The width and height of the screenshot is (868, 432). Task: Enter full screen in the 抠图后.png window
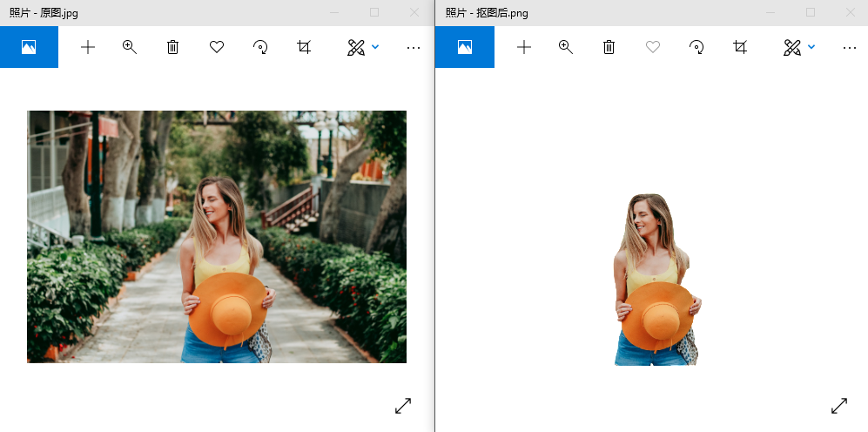pyautogui.click(x=839, y=406)
